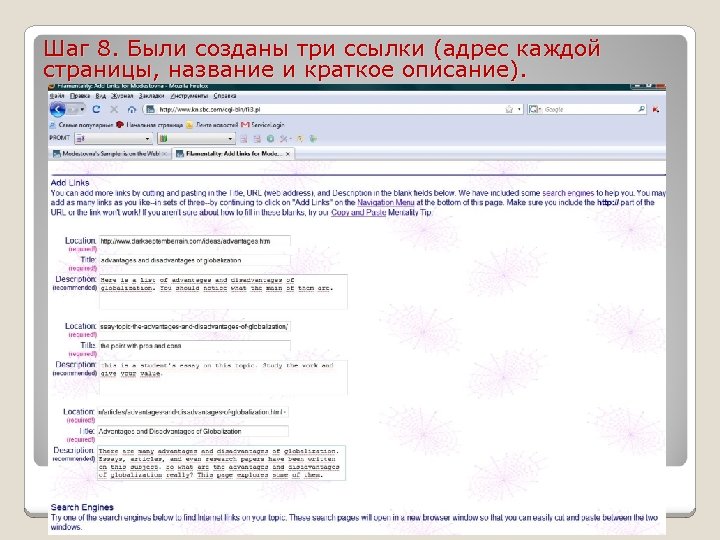Open the Справка menu
720x540 pixels.
point(225,96)
